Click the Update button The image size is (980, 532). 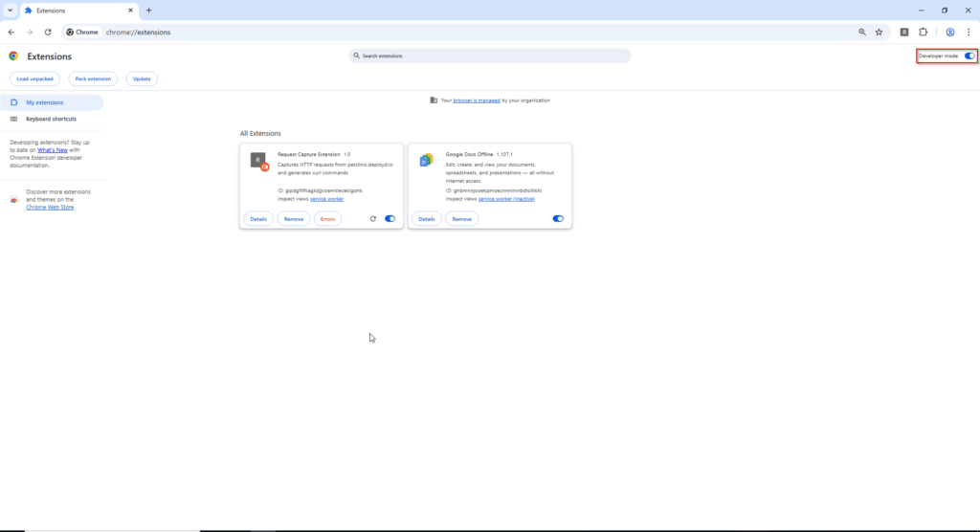tap(142, 78)
